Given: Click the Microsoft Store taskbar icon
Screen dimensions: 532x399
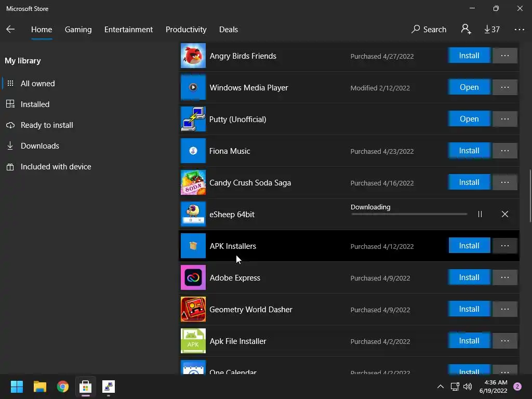Looking at the screenshot, I should pyautogui.click(x=86, y=387).
